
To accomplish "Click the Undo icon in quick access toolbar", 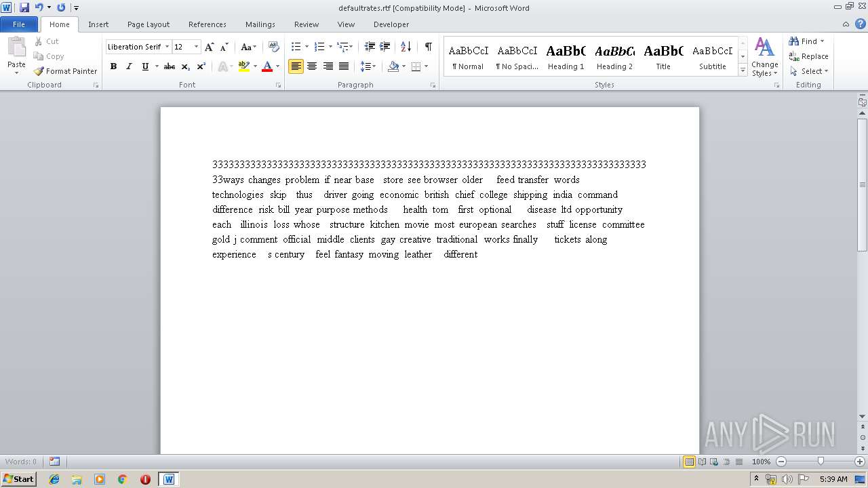I will pos(39,7).
